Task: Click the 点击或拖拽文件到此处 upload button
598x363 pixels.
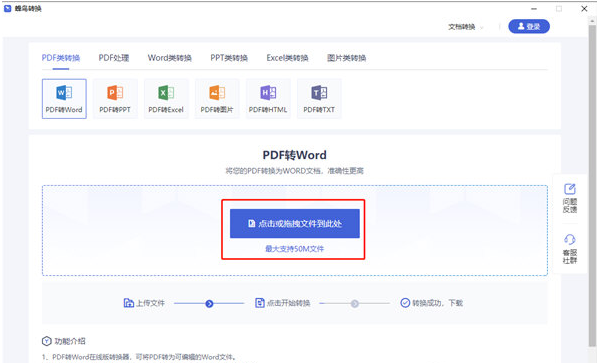Action: pos(295,223)
